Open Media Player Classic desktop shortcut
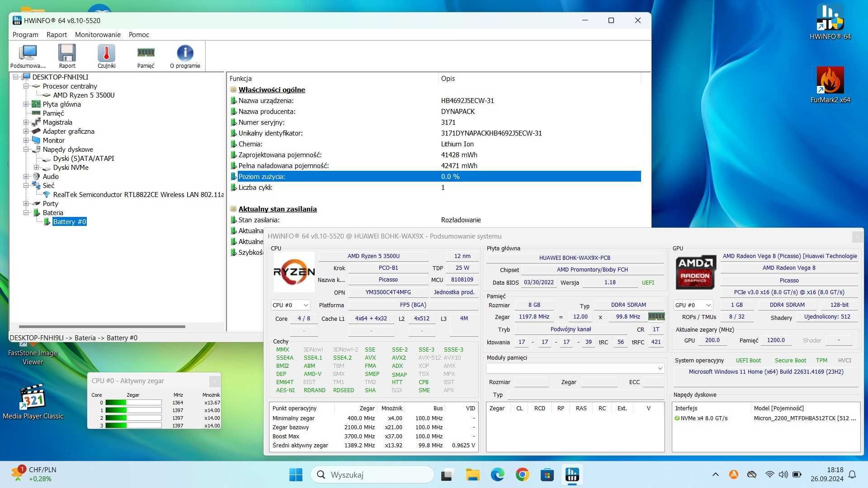The width and height of the screenshot is (868, 488). click(33, 402)
